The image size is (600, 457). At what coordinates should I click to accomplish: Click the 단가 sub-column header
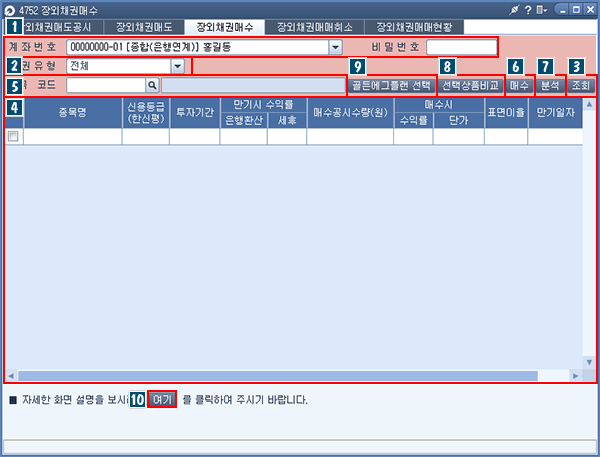click(459, 121)
